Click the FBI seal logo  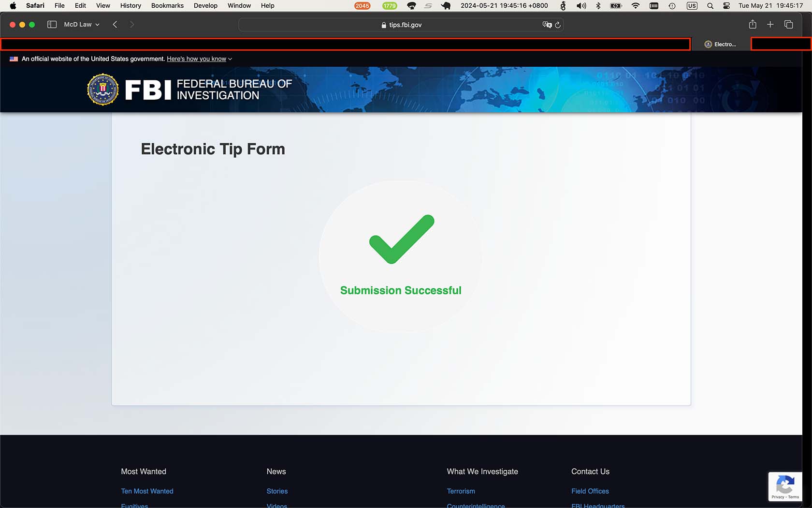coord(102,90)
